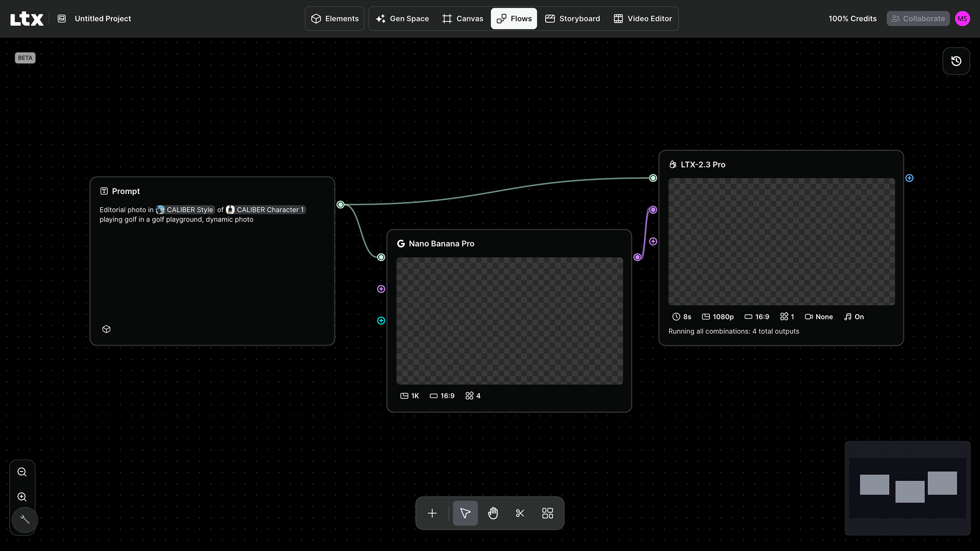The image size is (980, 551).
Task: Open the wrench tools button
Action: 24,520
